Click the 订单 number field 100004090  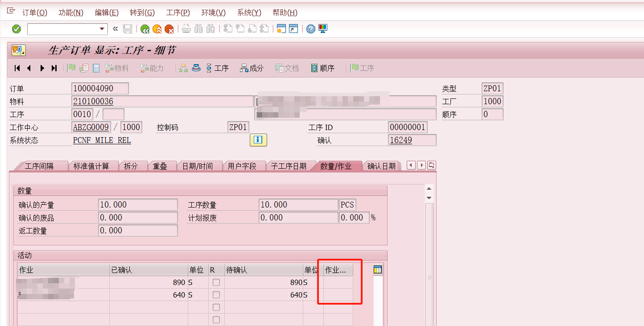100,89
